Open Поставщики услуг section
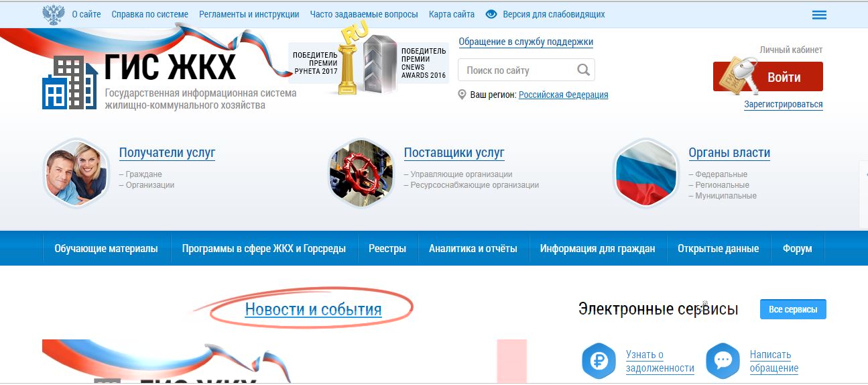Image resolution: width=868 pixels, height=385 pixels. pos(454,153)
